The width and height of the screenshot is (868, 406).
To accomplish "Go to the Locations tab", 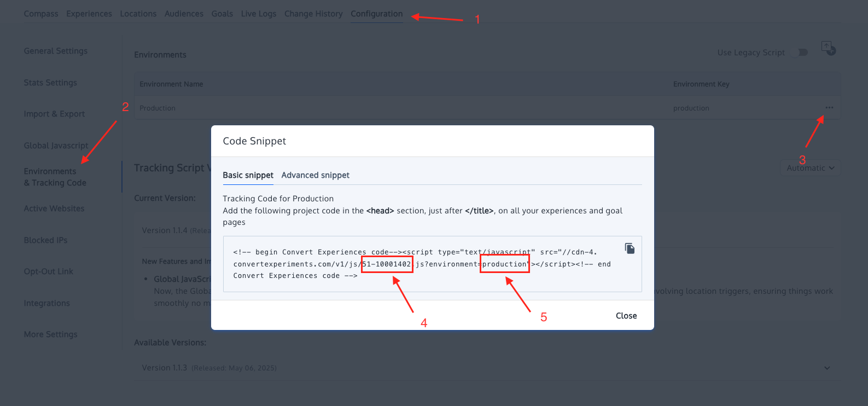I will (x=138, y=14).
